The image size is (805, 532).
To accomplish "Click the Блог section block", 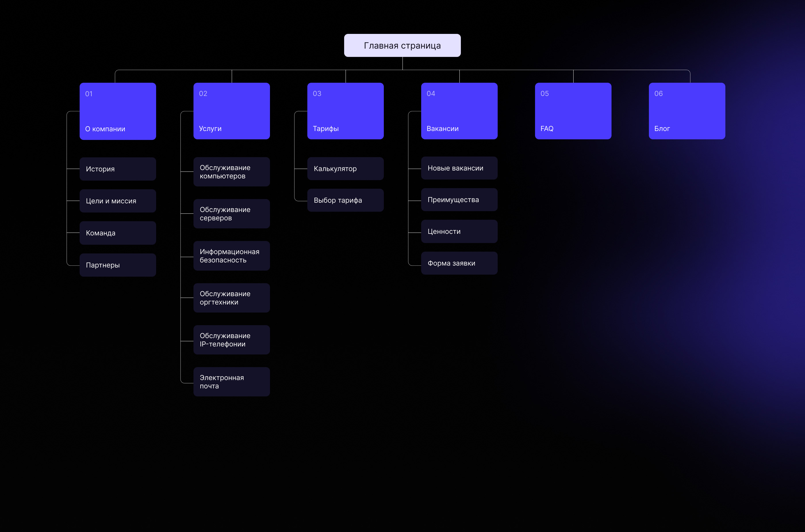I will click(x=687, y=111).
